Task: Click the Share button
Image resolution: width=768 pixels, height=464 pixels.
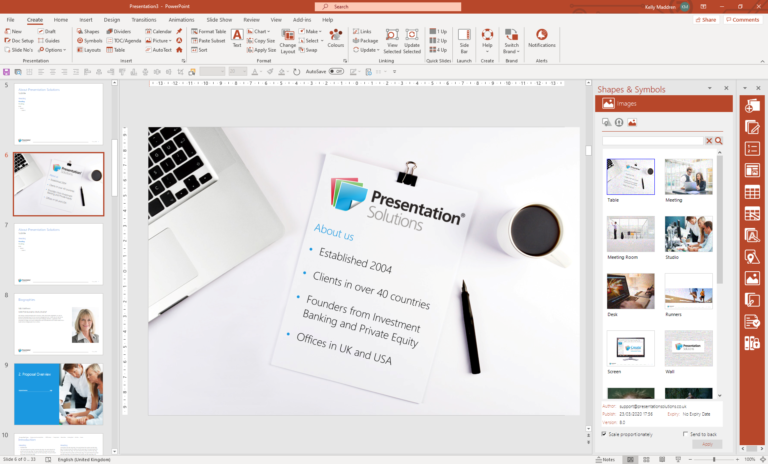Action: click(x=707, y=19)
